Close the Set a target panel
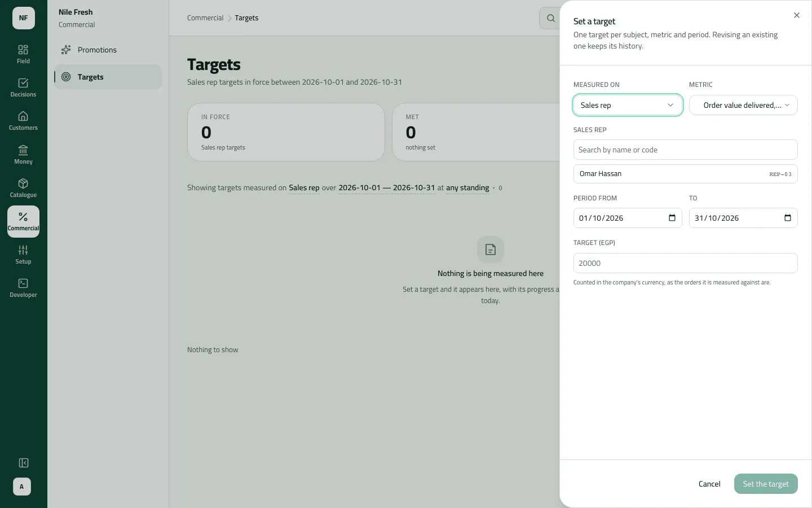Viewport: 812px width, 508px height. 797,15
